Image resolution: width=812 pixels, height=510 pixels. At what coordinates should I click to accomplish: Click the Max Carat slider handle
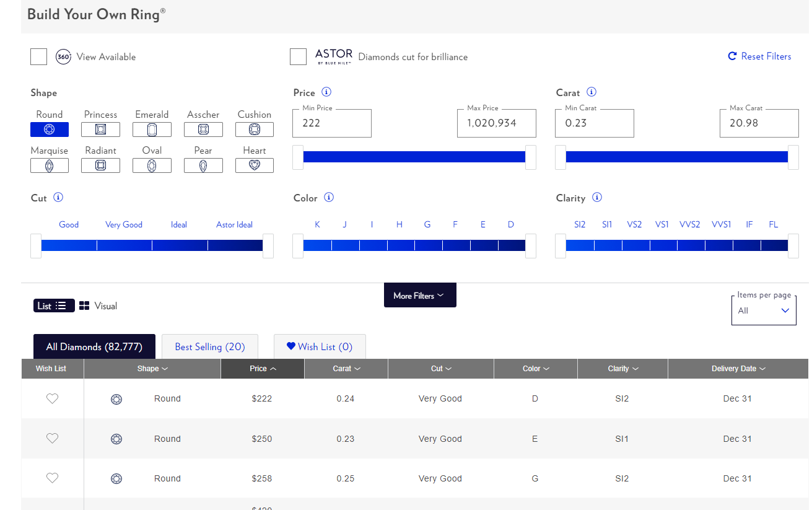(793, 157)
